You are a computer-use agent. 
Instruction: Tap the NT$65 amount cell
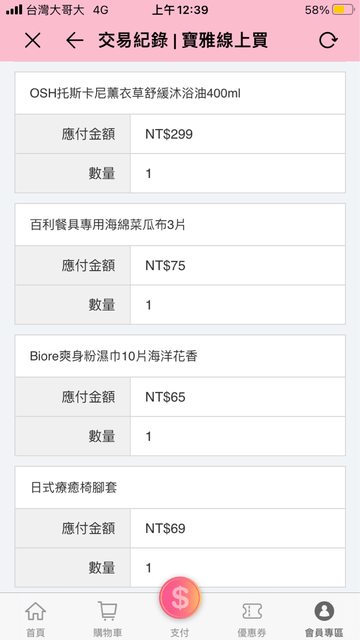[238, 397]
